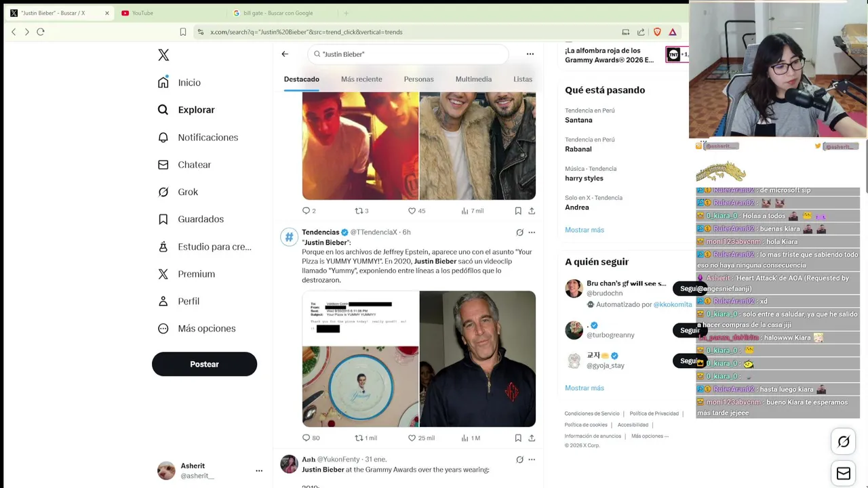Screen dimensions: 868x488
Task: Open Tendencias profile avatar
Action: (x=289, y=237)
